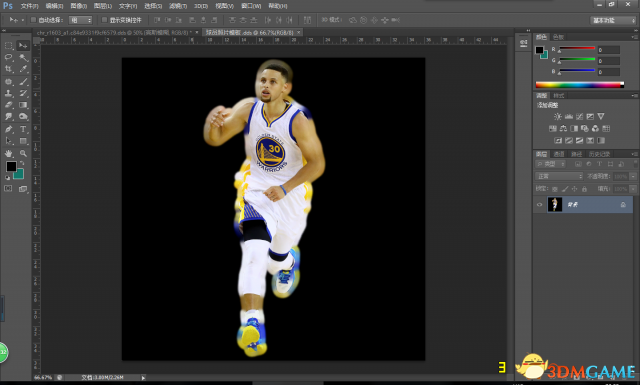
Task: Click the red R channel slider
Action: pos(577,49)
